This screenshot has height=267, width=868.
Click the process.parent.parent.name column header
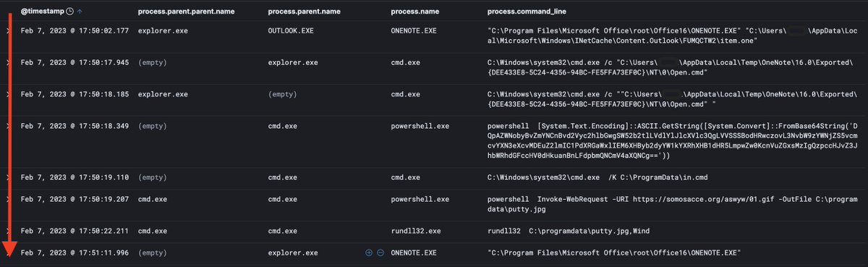(187, 12)
